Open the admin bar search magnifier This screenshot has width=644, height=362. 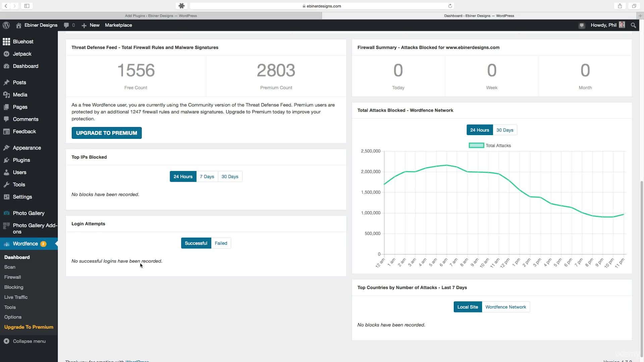(633, 25)
